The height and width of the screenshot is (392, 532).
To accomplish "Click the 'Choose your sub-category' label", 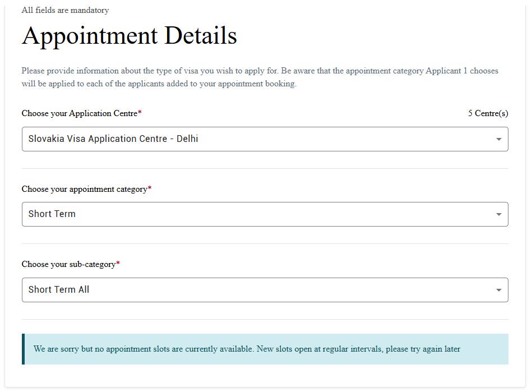I will coord(68,264).
